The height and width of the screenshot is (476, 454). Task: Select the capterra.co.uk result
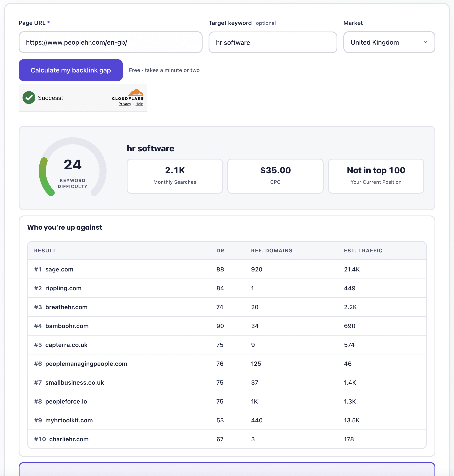click(x=227, y=345)
